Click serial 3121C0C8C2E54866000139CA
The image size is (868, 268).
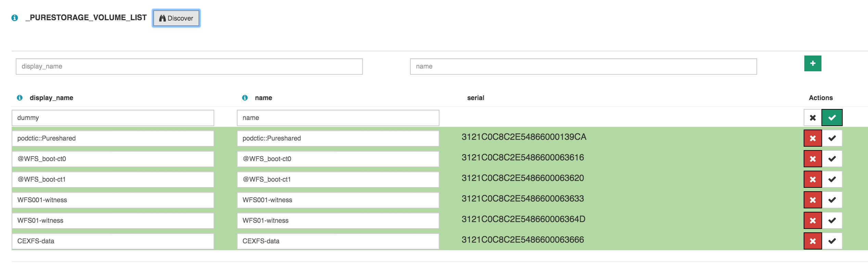click(524, 137)
